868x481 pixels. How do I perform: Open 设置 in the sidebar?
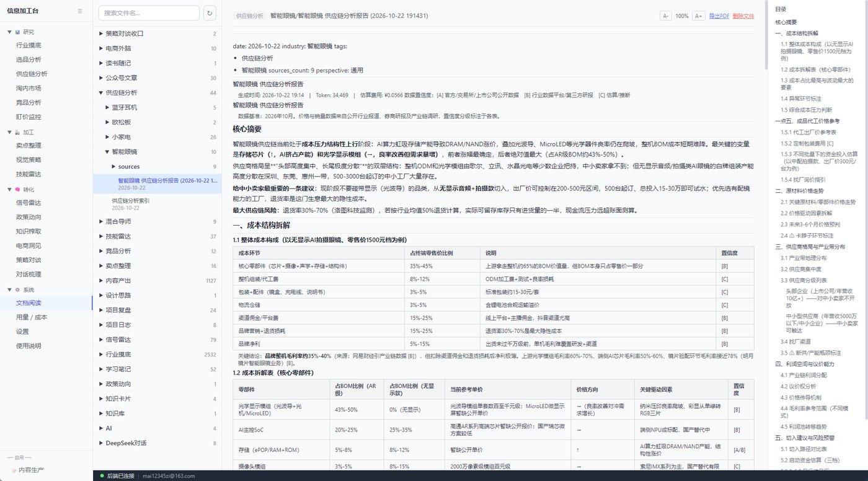tap(22, 332)
